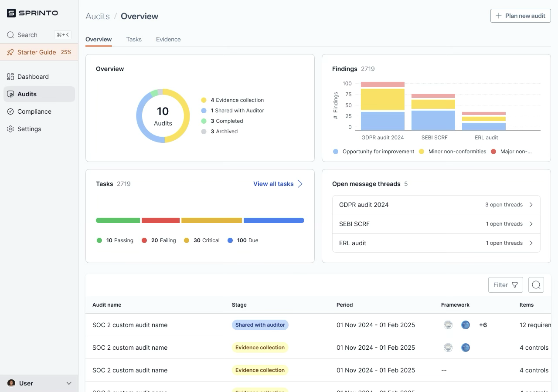Switch to the Tasks tab
558x392 pixels.
point(134,39)
